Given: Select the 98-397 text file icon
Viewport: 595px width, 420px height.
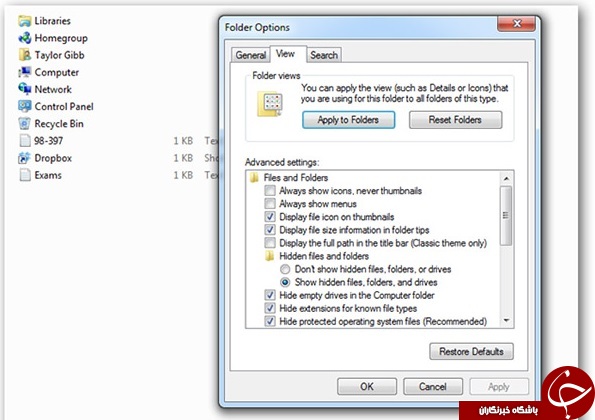Looking at the screenshot, I should click(x=25, y=141).
